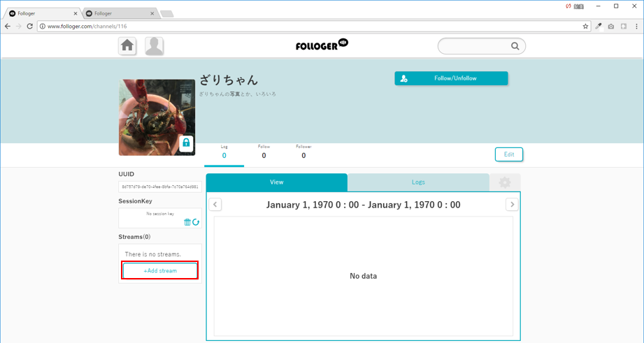The image size is (644, 343).
Task: Click the crayfish channel picture
Action: tap(157, 117)
